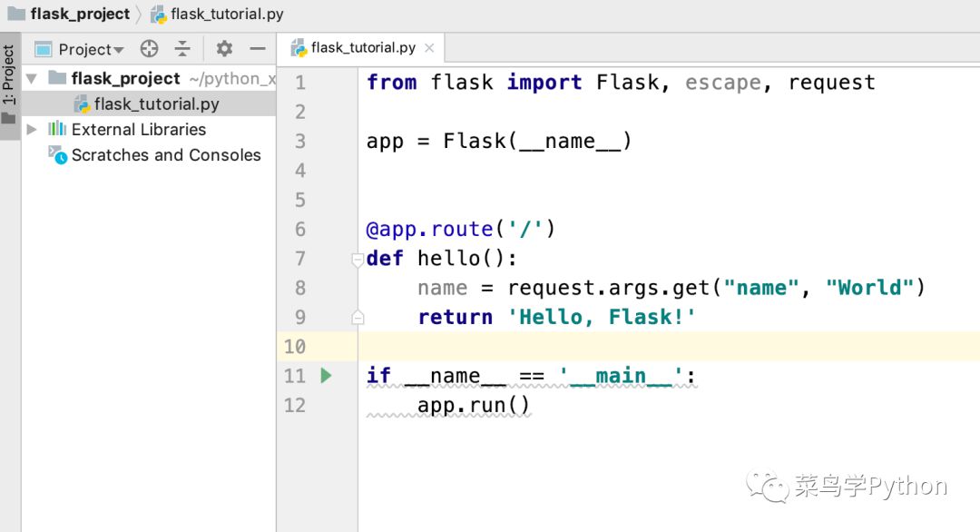The width and height of the screenshot is (980, 532).
Task: Click Collapse All icon in Project panel
Action: coord(182,49)
